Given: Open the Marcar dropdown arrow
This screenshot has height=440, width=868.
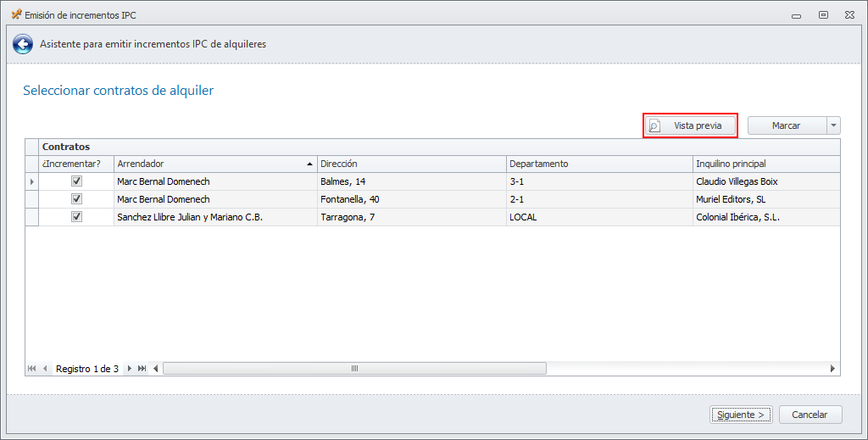Looking at the screenshot, I should [x=834, y=125].
